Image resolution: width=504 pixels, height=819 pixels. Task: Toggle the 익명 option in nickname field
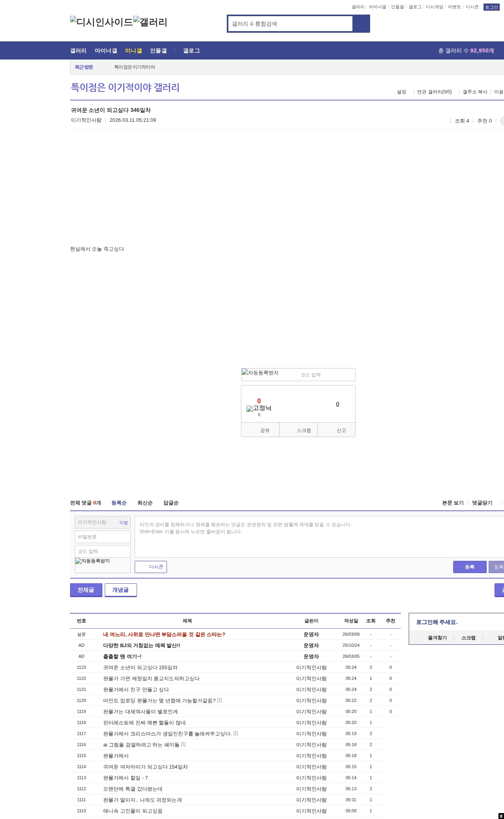point(124,523)
